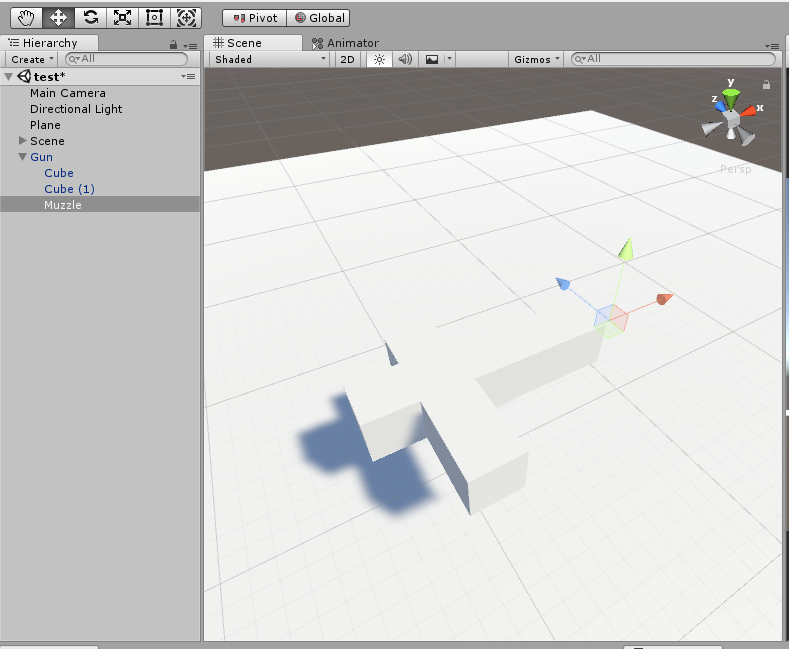The image size is (789, 649).
Task: Click center cube of orientation gizmo
Action: coord(731,120)
